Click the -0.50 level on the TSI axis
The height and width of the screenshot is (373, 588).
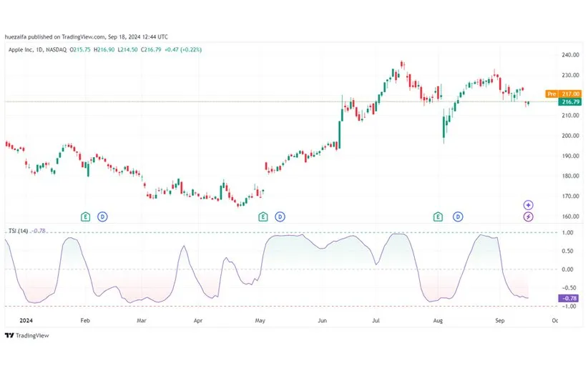569,288
